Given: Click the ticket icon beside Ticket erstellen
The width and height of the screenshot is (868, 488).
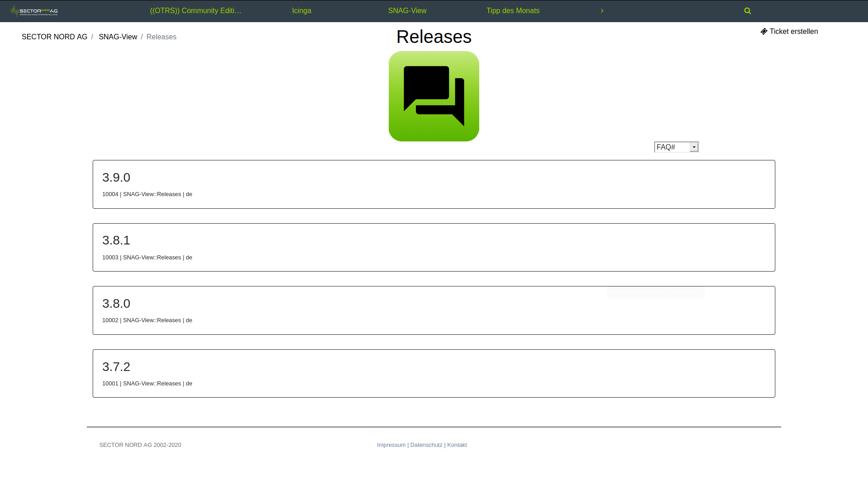Looking at the screenshot, I should click(x=764, y=32).
